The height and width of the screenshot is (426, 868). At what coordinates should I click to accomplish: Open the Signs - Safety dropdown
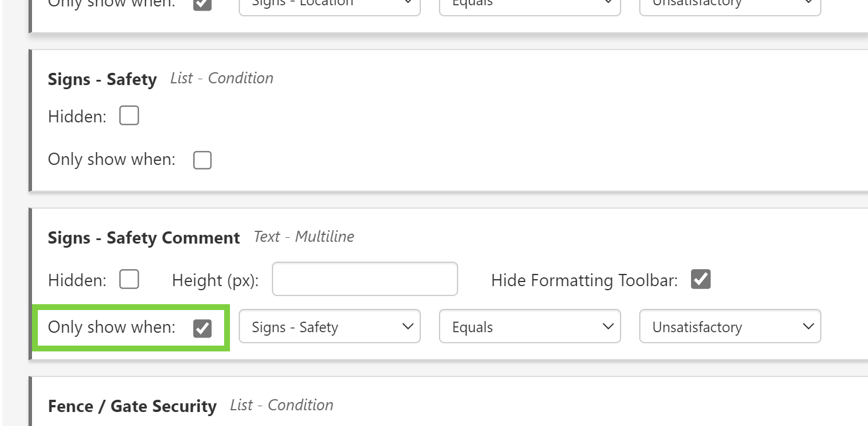[x=330, y=328]
